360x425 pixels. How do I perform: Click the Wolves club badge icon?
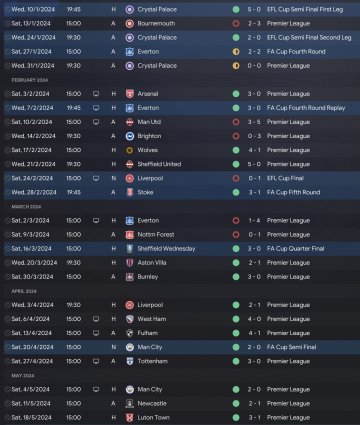pos(130,150)
